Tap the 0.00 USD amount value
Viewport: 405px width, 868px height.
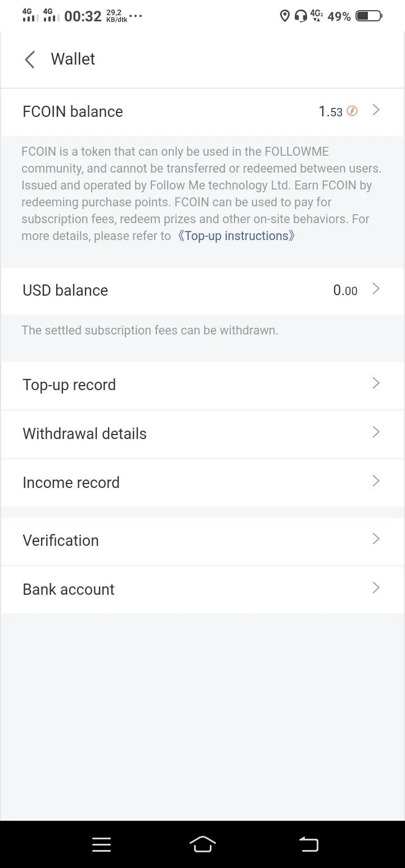pyautogui.click(x=345, y=290)
